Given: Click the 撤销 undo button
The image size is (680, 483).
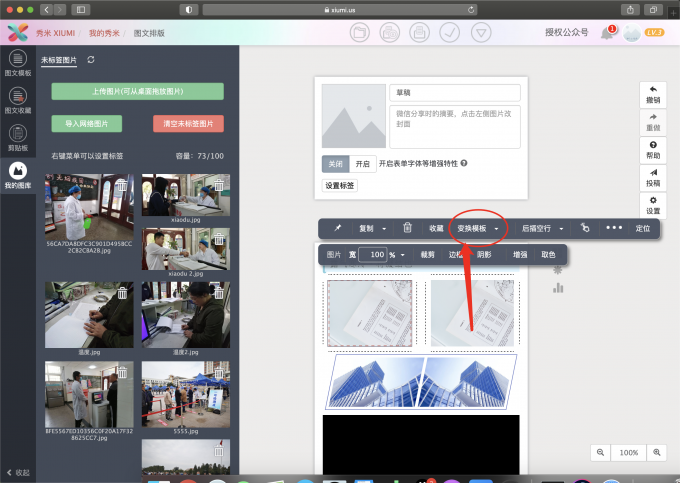Looking at the screenshot, I should point(653,95).
